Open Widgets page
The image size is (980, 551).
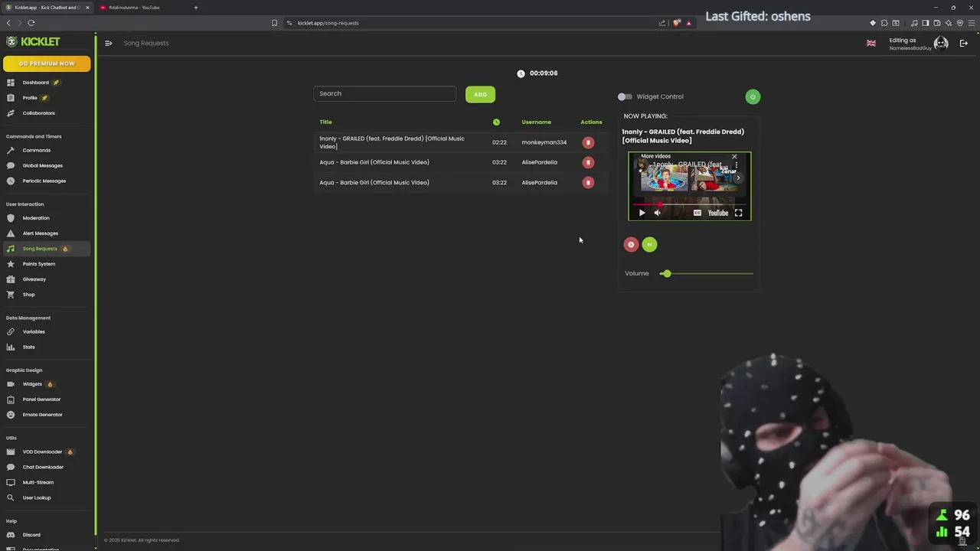pos(32,384)
